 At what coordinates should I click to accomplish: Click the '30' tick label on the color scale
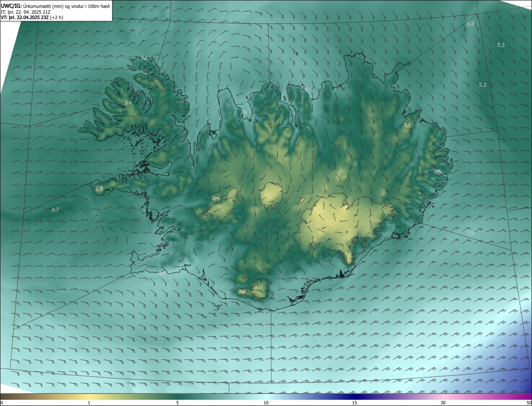click(443, 403)
